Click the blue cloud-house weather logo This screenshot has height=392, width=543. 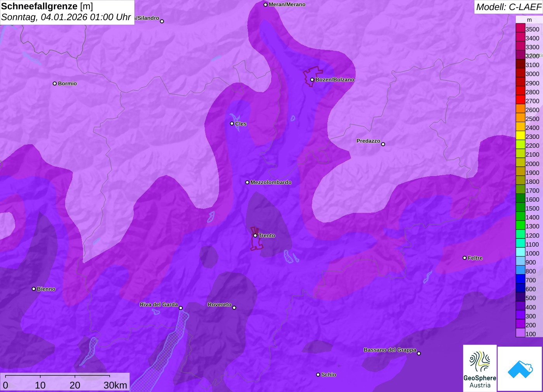click(x=520, y=369)
